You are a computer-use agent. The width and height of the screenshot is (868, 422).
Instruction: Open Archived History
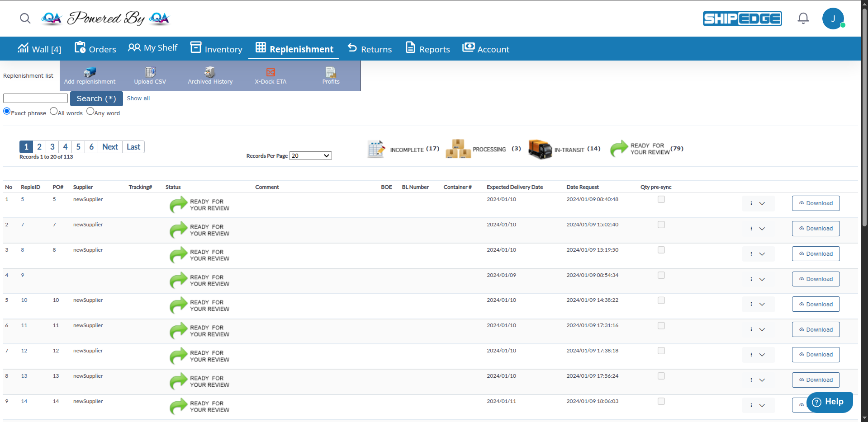[209, 75]
